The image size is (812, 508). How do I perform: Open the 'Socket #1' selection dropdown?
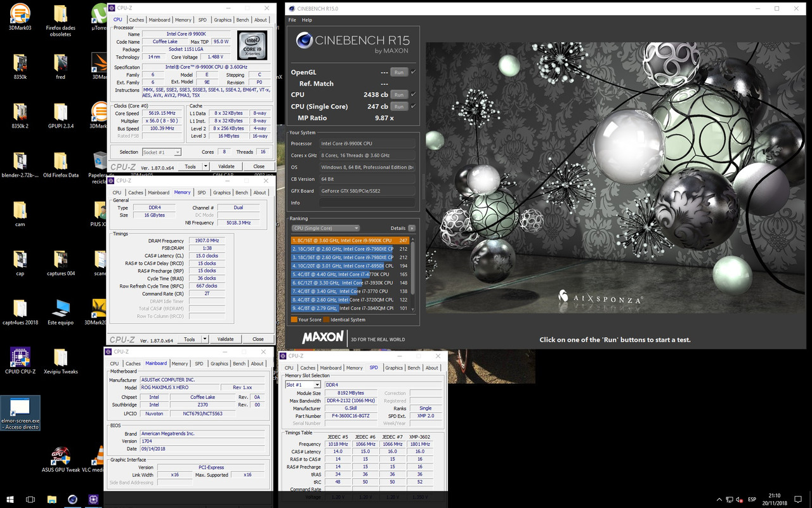(162, 152)
